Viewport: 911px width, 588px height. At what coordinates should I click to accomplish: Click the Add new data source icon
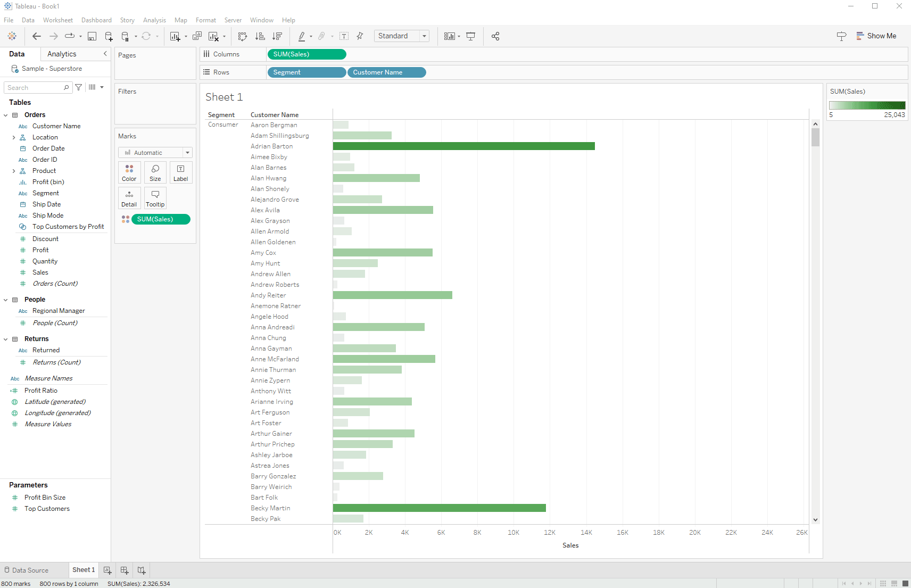pos(109,36)
